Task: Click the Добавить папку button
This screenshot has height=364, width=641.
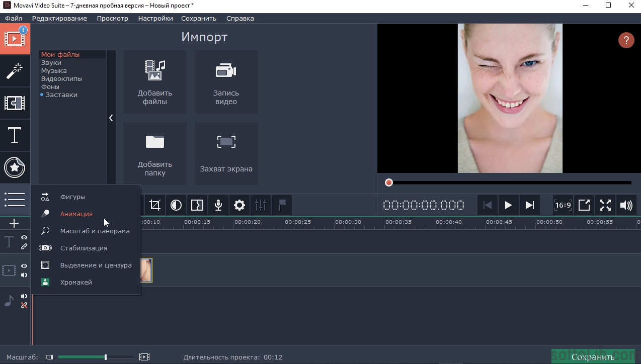Action: coord(155,153)
